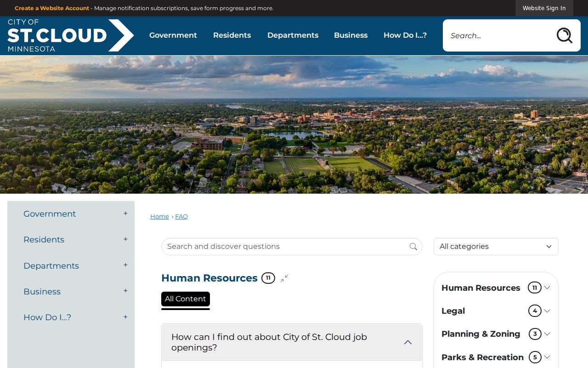
Task: Select Human Resources in right category list
Action: [x=481, y=288]
